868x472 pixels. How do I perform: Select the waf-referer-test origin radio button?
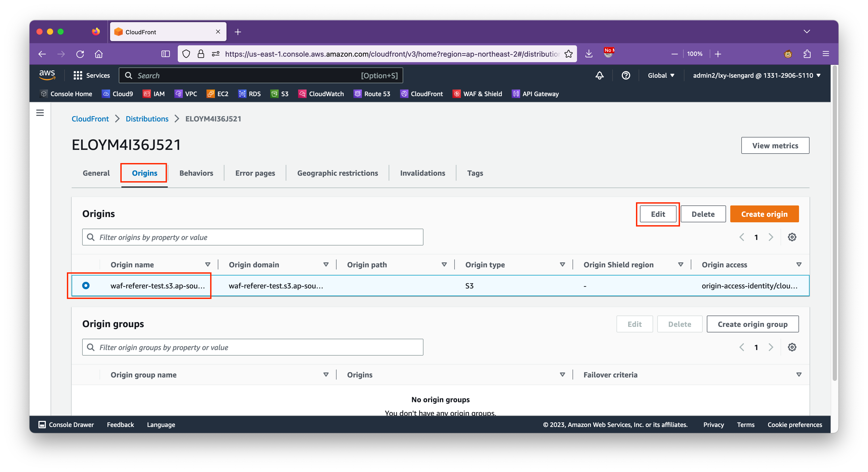[x=86, y=286]
